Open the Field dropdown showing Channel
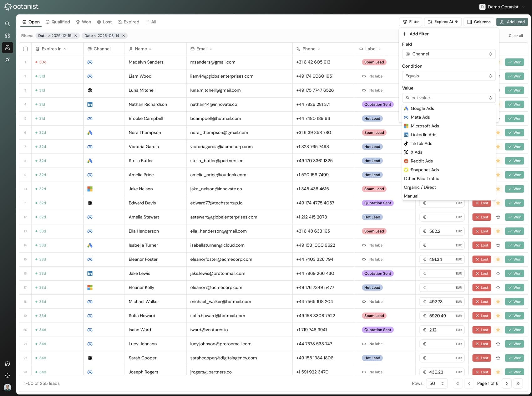The image size is (532, 396). [448, 54]
